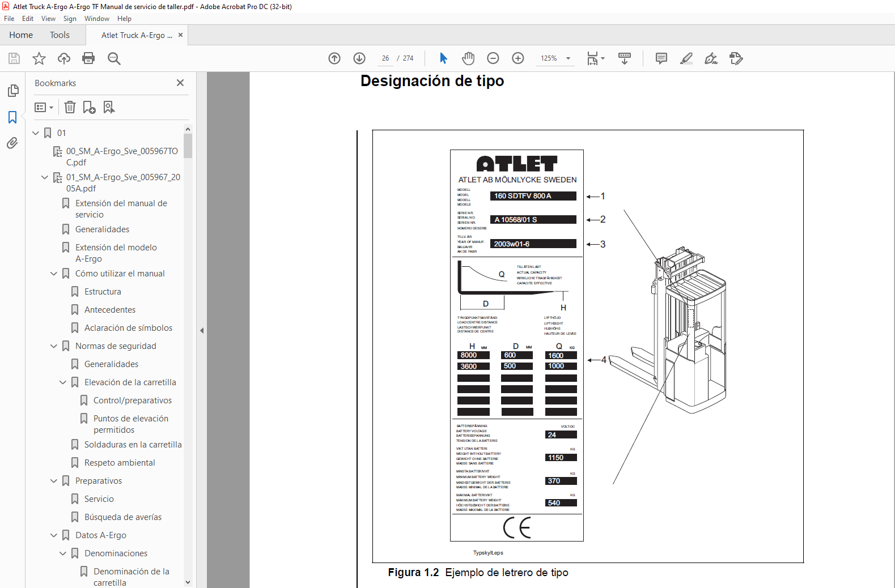Select the Aclaración de símbolos bookmark
Viewport: 895px width, 588px height.
pyautogui.click(x=128, y=328)
